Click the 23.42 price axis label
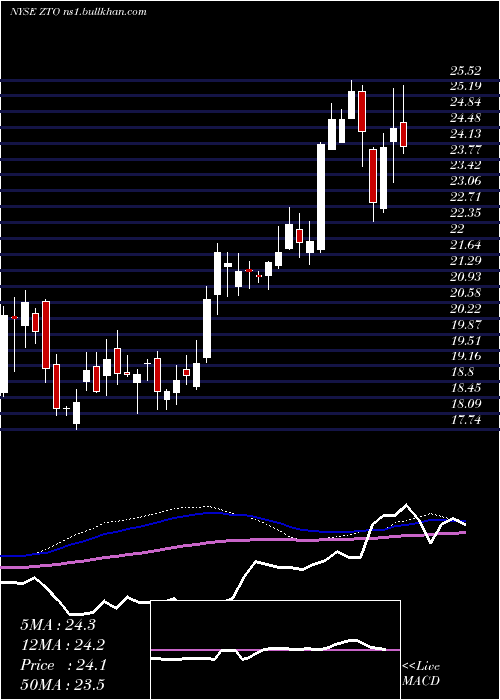This screenshot has height=700, width=500. pos(466,166)
